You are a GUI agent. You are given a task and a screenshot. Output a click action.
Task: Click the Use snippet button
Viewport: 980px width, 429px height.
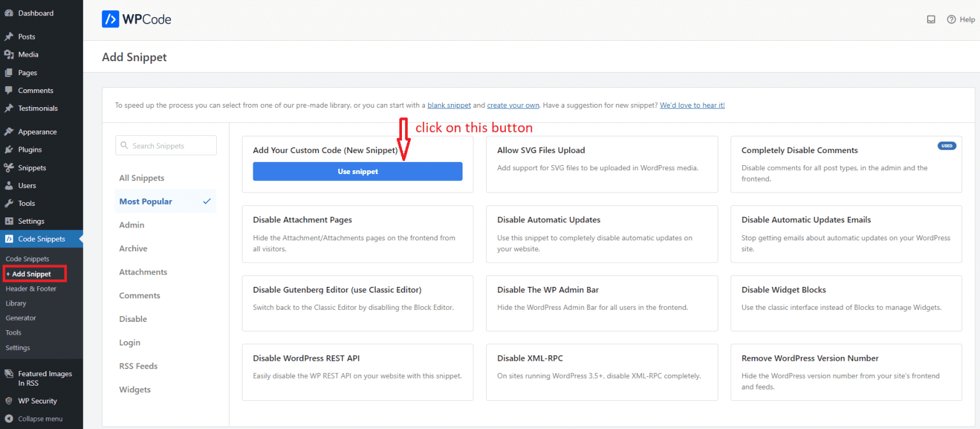(x=357, y=171)
